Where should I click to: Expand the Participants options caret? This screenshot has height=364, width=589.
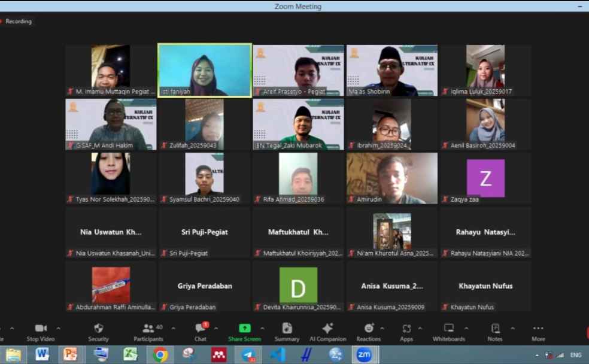coord(173,328)
